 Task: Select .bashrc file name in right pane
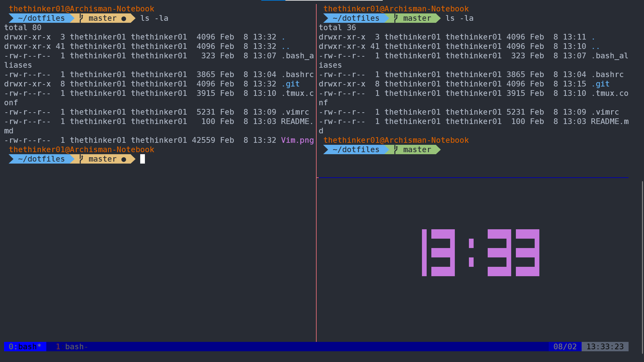point(607,74)
